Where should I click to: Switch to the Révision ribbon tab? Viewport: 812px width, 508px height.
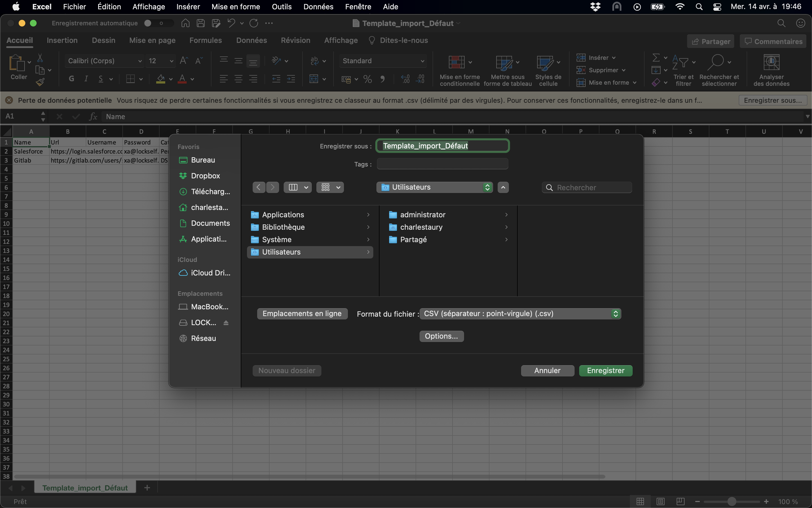[295, 40]
